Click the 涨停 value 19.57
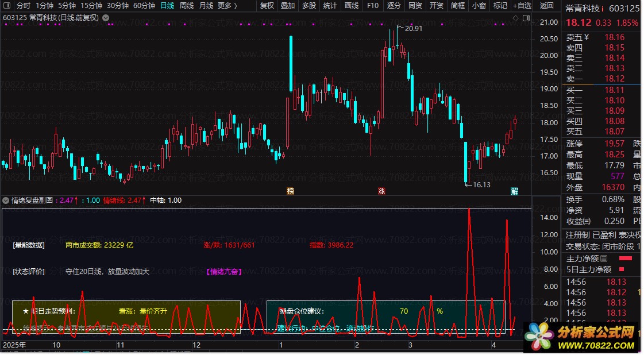 [615, 144]
